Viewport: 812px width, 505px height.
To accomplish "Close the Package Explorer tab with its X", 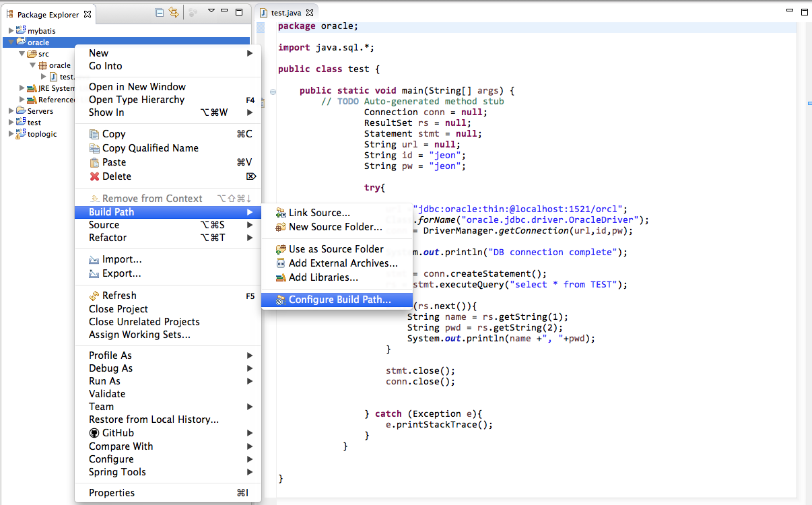I will tap(88, 14).
